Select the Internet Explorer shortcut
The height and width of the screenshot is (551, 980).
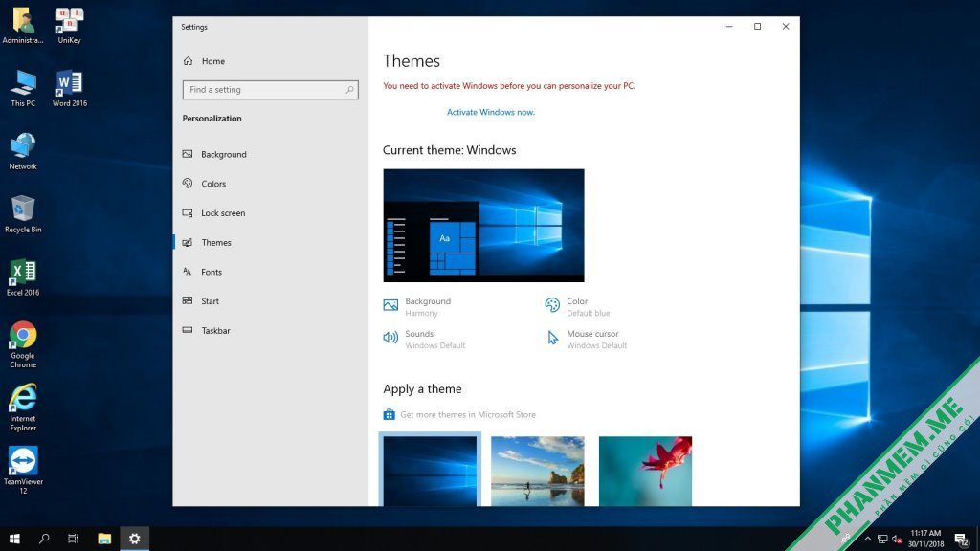click(x=23, y=408)
